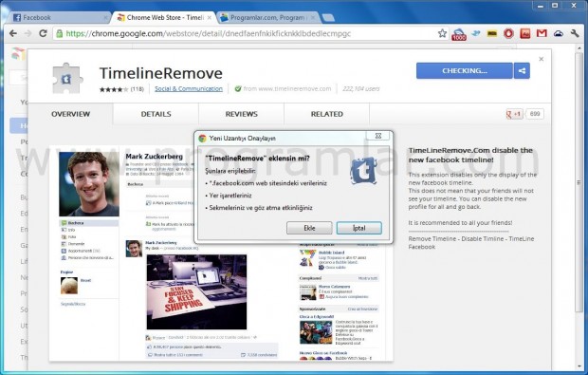Select the Chrome Web Store tab
588x375 pixels.
(165, 17)
